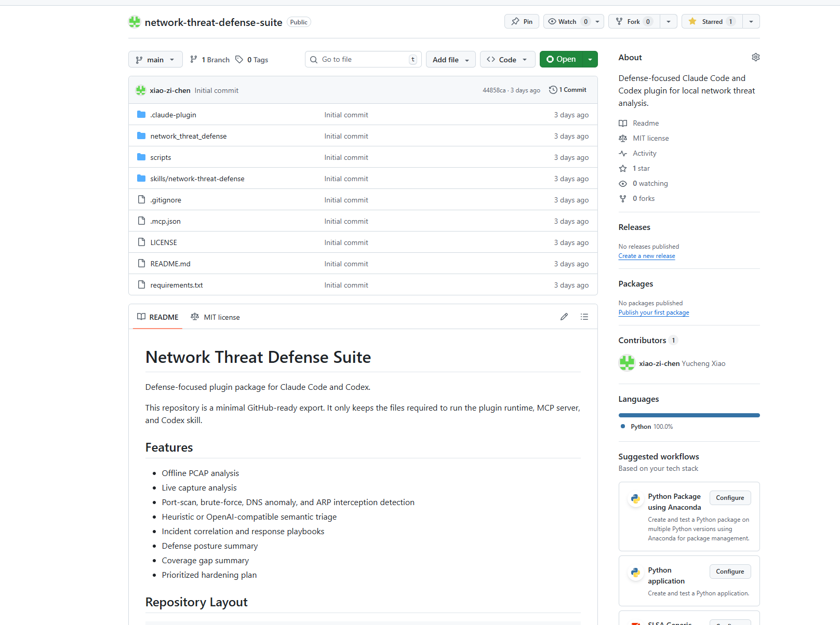Open the Code clone dropdown
Image resolution: width=840 pixels, height=625 pixels.
507,59
